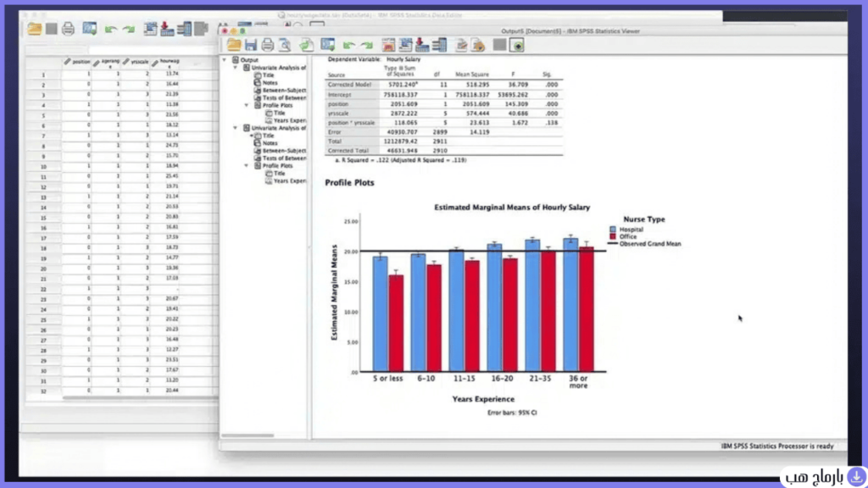Select Tests of Between under second Univariate Analysis
Viewport: 868px width, 488px height.
[284, 158]
